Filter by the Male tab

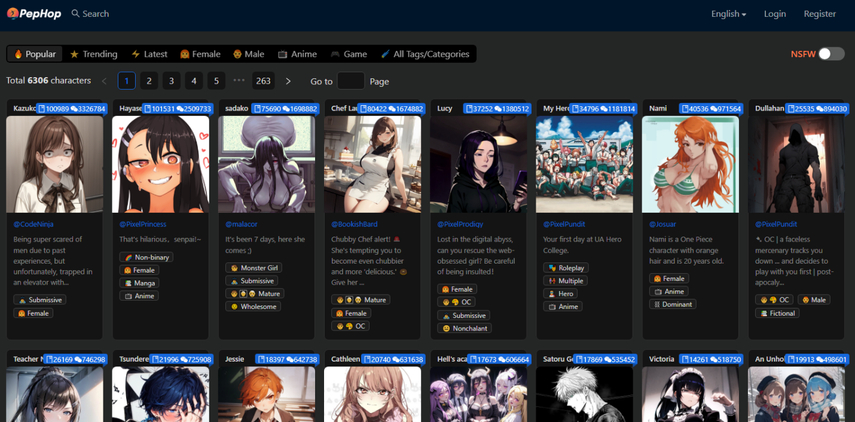click(x=249, y=54)
